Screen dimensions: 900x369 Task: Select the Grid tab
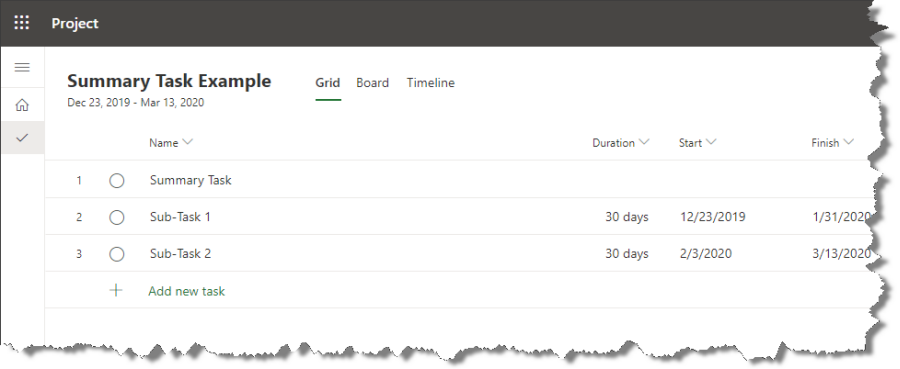click(x=328, y=83)
